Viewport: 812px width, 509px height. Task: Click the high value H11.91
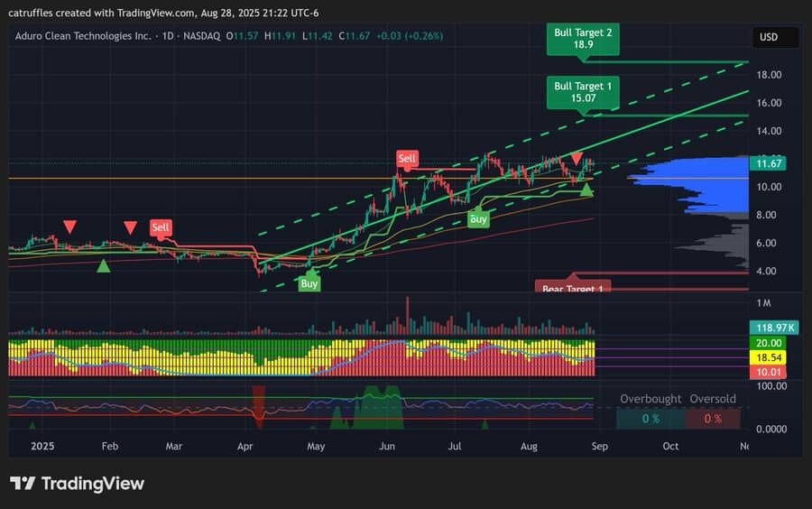click(x=280, y=36)
